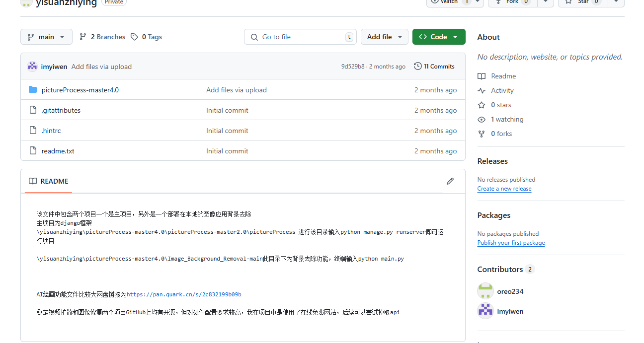
Task: Open the 0 Tags link
Action: (x=152, y=37)
